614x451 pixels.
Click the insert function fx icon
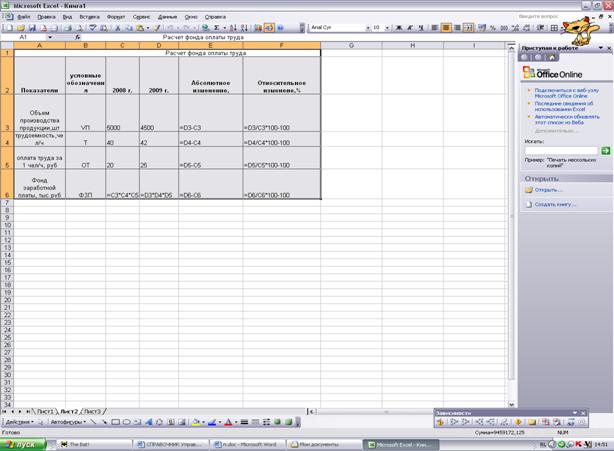(x=76, y=37)
